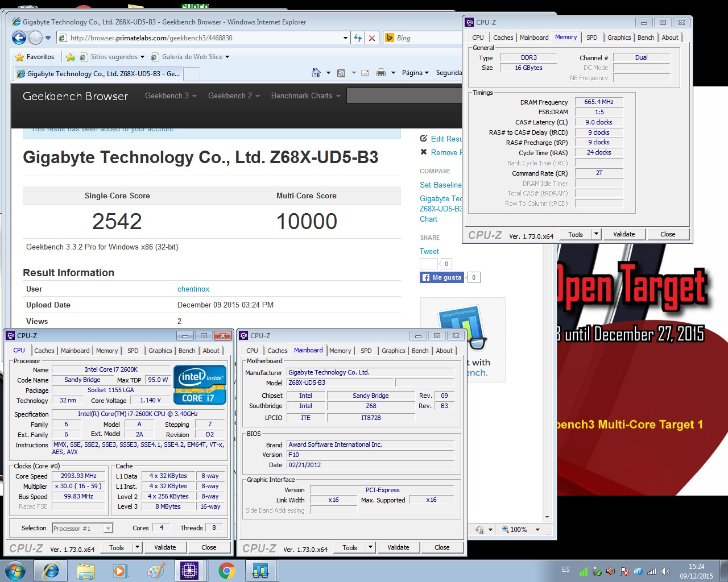
Task: Click the add-to-favorites bar star icon
Action: point(70,57)
